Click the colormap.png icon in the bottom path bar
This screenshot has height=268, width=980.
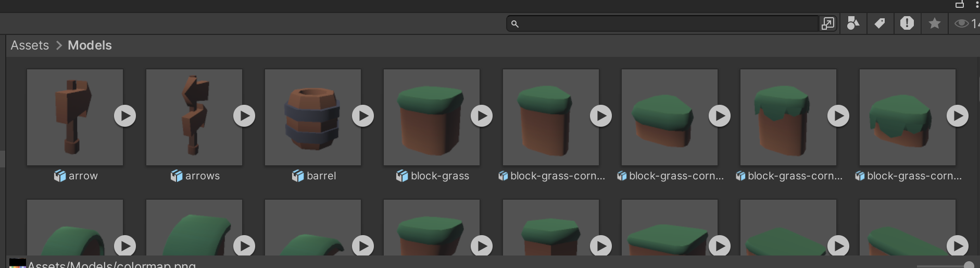coord(18,264)
